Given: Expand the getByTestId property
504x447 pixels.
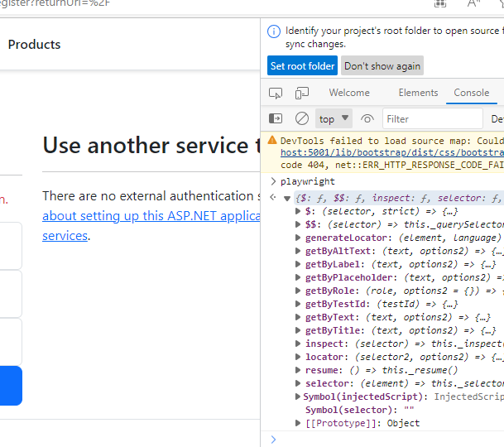Looking at the screenshot, I should 298,304.
